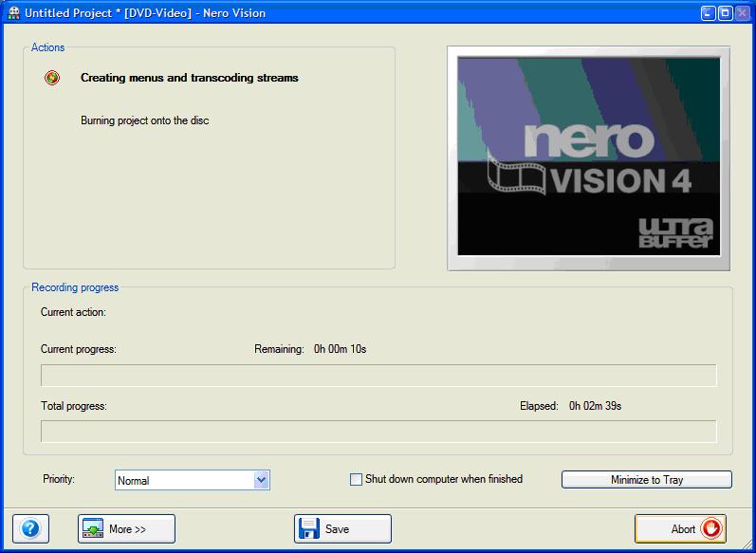Click the Current progress bar
The image size is (756, 553).
pos(378,376)
